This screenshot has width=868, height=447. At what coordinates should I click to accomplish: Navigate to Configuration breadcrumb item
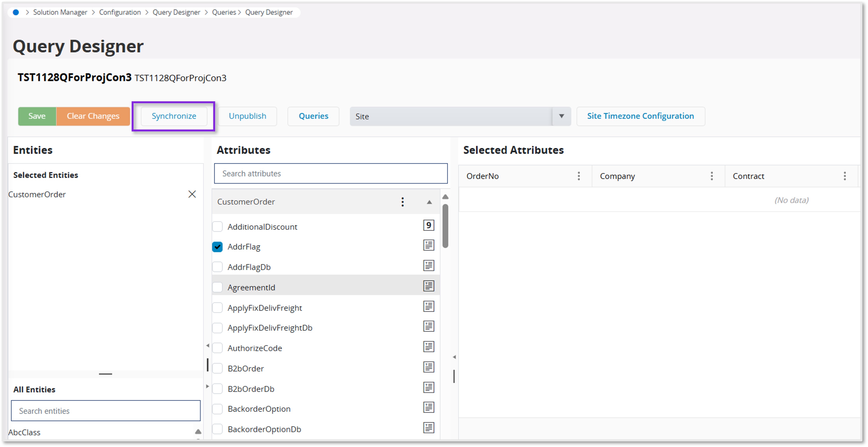120,12
